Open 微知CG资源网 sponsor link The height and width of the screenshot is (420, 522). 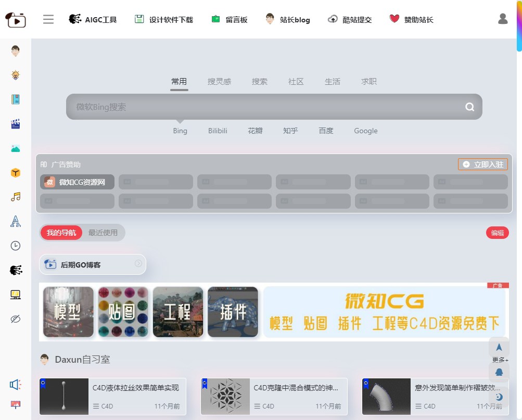(77, 182)
